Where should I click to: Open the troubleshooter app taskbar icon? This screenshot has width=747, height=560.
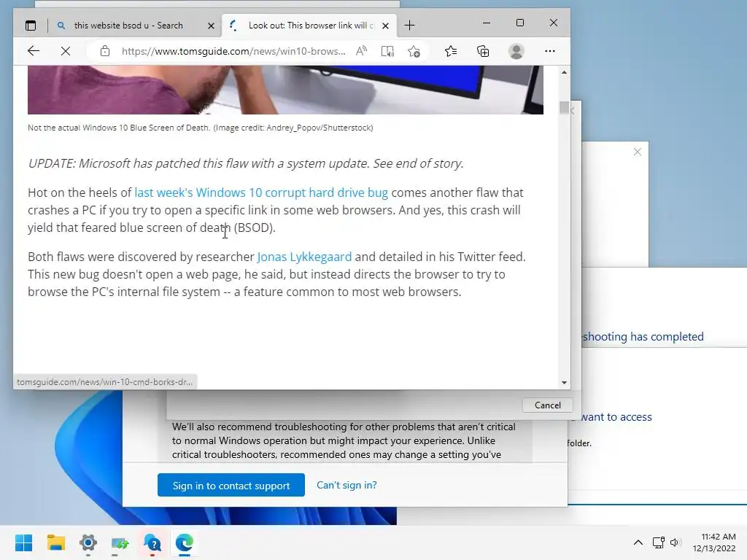pos(120,542)
